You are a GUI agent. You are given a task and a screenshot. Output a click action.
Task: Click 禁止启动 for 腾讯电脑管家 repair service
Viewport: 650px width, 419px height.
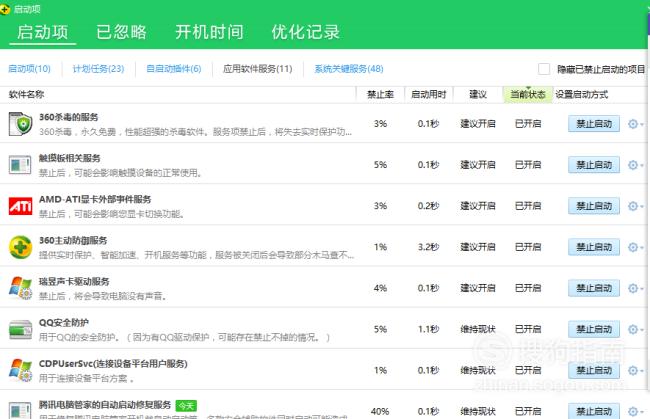pyautogui.click(x=594, y=411)
